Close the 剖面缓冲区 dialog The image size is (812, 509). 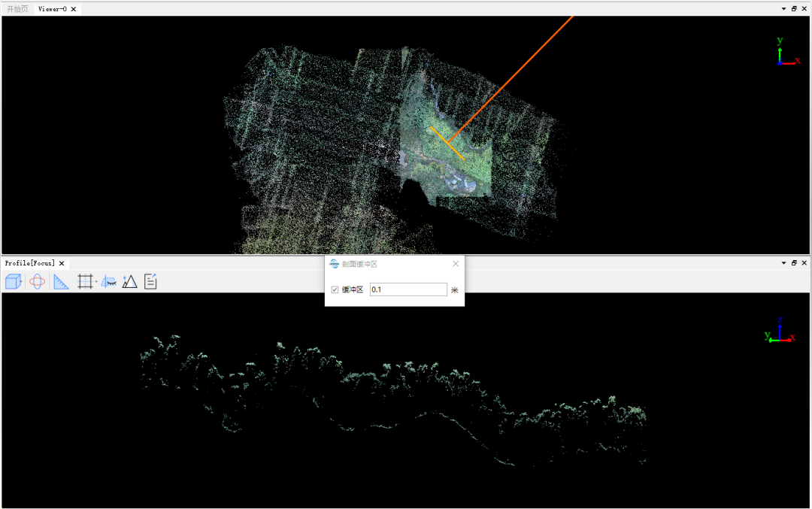456,264
